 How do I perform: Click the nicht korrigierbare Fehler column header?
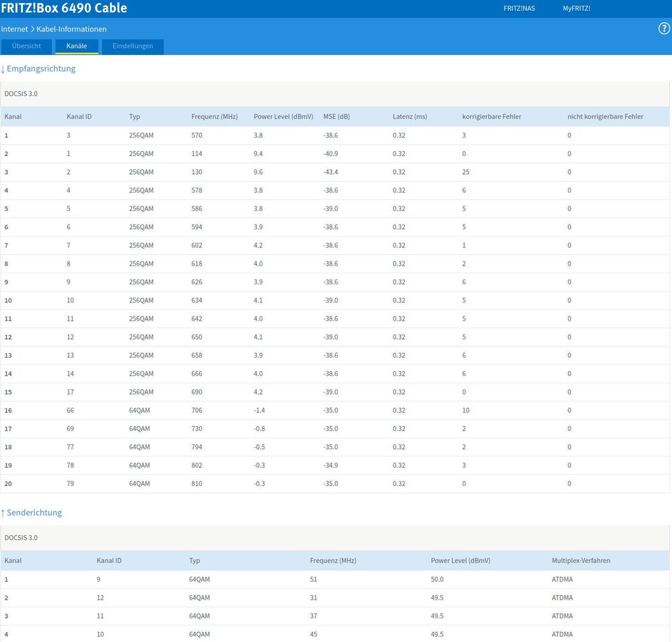click(605, 116)
